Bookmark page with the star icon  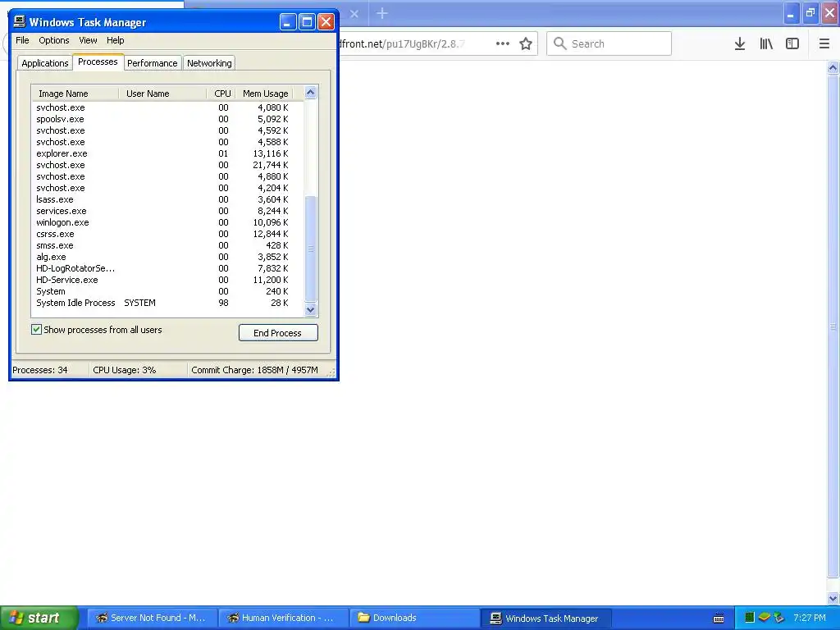tap(526, 44)
